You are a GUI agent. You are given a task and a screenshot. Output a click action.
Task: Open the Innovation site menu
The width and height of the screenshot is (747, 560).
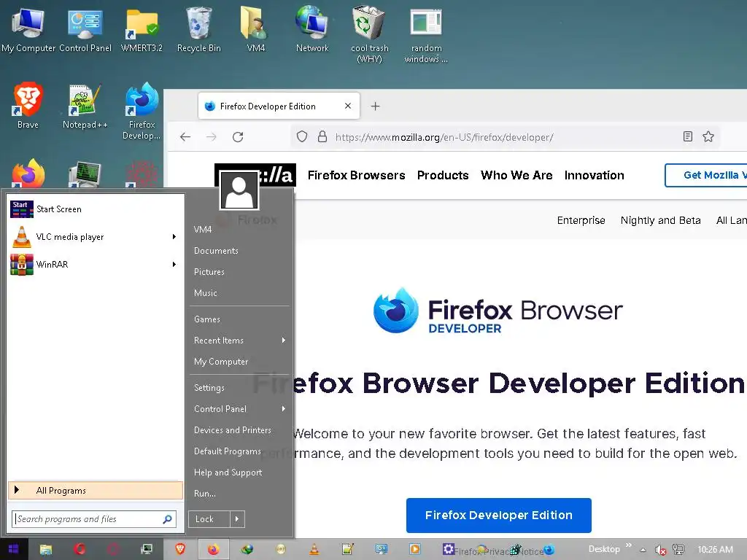tap(594, 175)
